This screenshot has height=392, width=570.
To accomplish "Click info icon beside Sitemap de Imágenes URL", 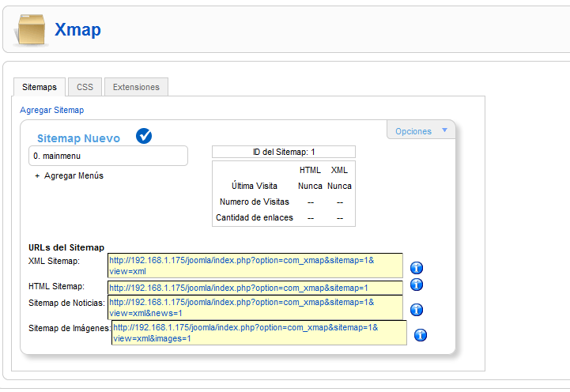I will [421, 335].
